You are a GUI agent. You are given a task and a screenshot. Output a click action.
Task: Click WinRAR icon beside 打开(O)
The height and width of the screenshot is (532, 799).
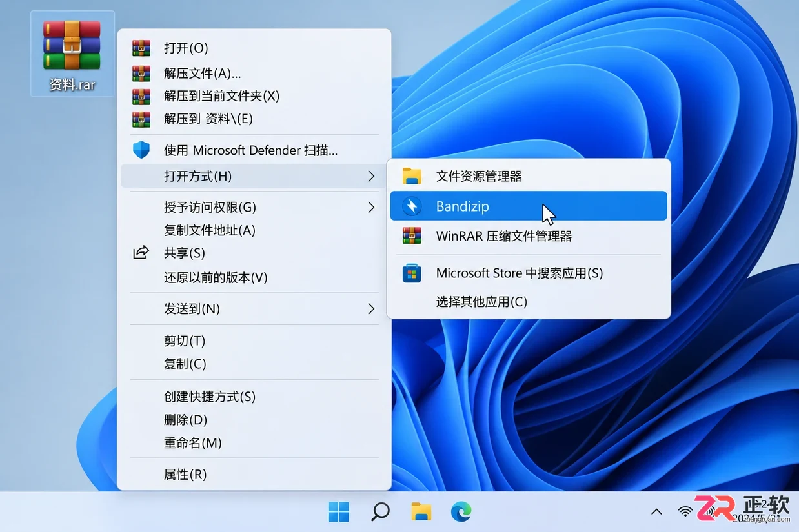click(141, 48)
